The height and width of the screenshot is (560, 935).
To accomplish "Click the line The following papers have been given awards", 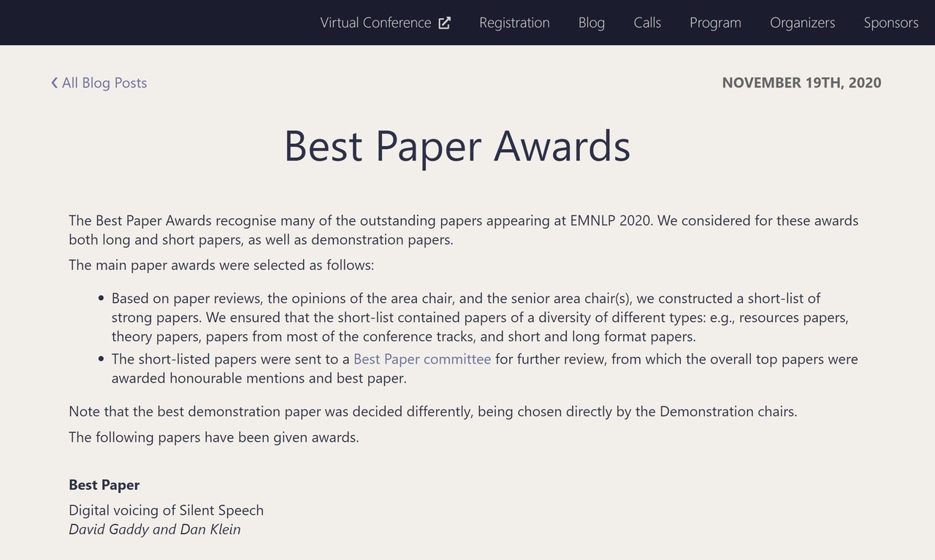I will (213, 437).
